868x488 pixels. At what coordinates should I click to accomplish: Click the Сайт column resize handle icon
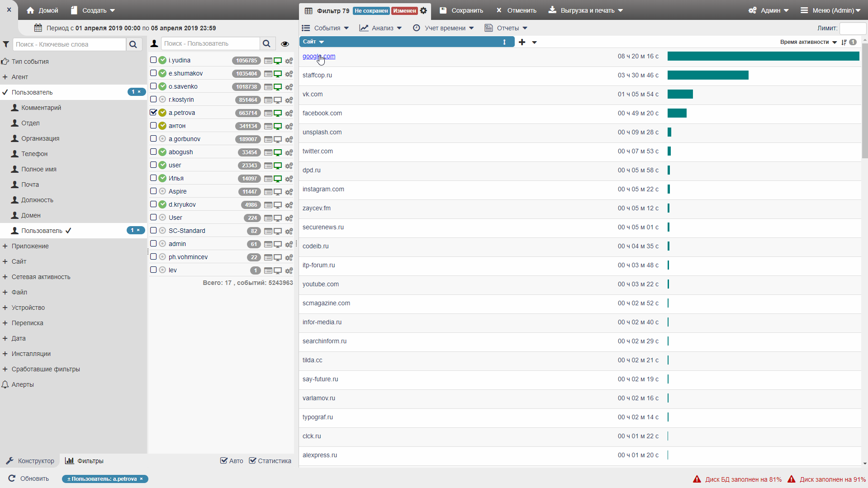click(504, 42)
